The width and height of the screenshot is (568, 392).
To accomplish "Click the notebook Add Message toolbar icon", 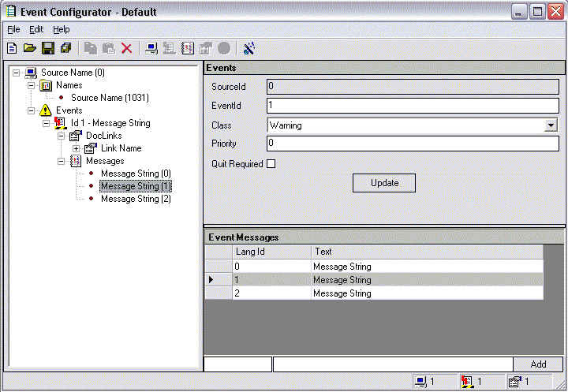I will 187,48.
